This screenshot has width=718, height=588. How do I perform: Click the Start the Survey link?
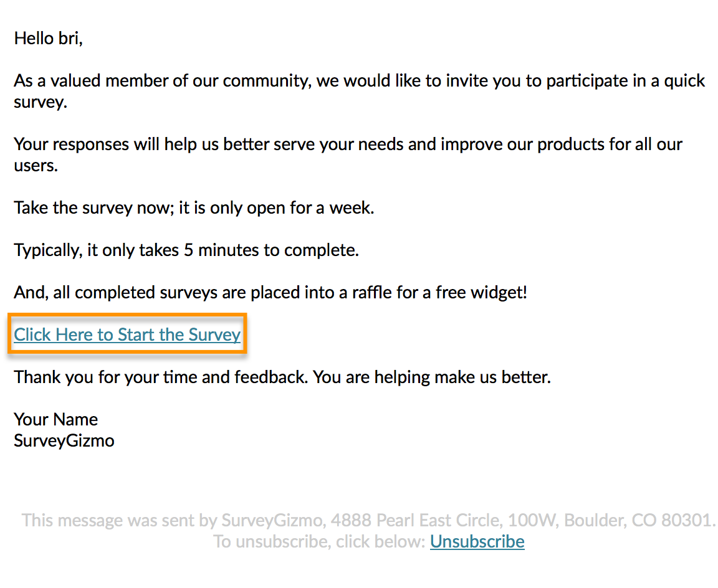pyautogui.click(x=127, y=334)
